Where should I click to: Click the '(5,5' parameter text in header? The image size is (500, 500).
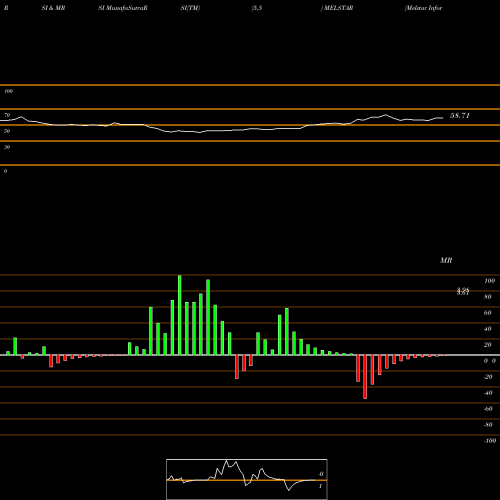pyautogui.click(x=257, y=8)
